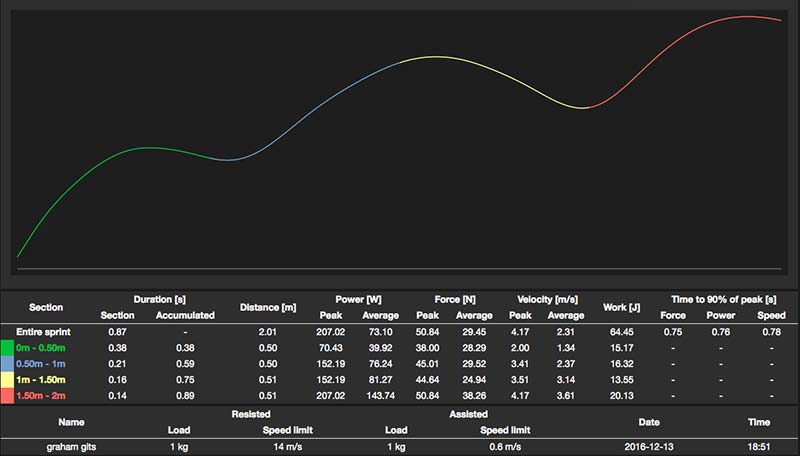Click work value 15.17 in green row
The width and height of the screenshot is (800, 456).
621,348
